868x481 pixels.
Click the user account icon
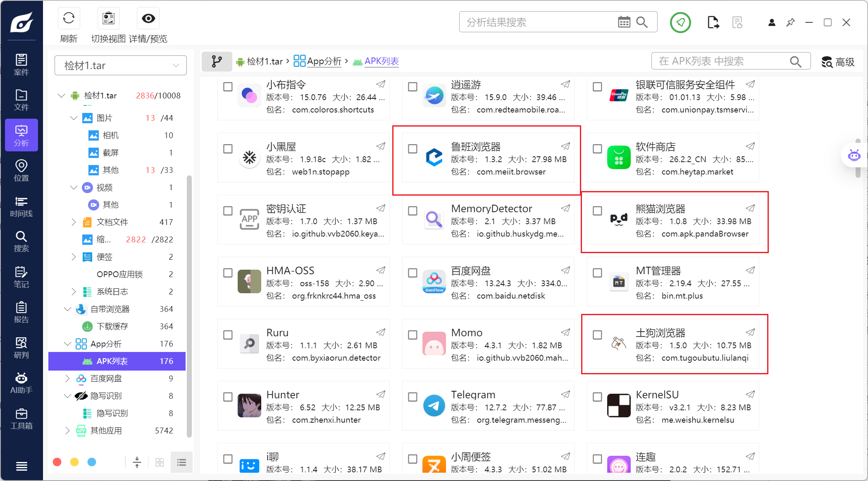pyautogui.click(x=772, y=22)
